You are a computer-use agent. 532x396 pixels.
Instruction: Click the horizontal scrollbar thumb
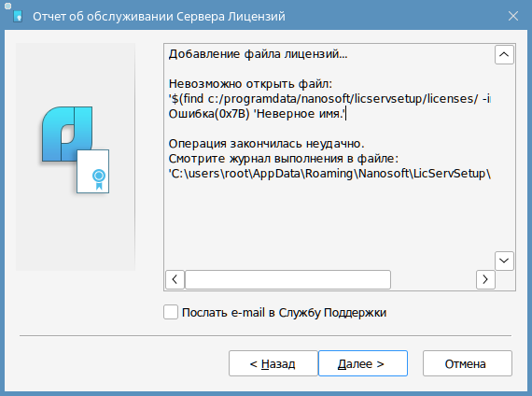287,279
